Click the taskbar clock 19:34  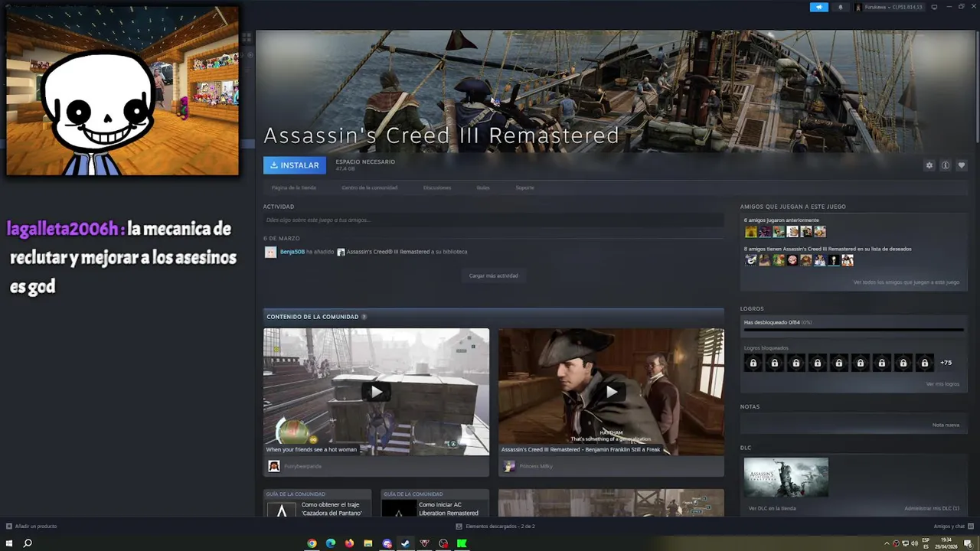(x=947, y=543)
